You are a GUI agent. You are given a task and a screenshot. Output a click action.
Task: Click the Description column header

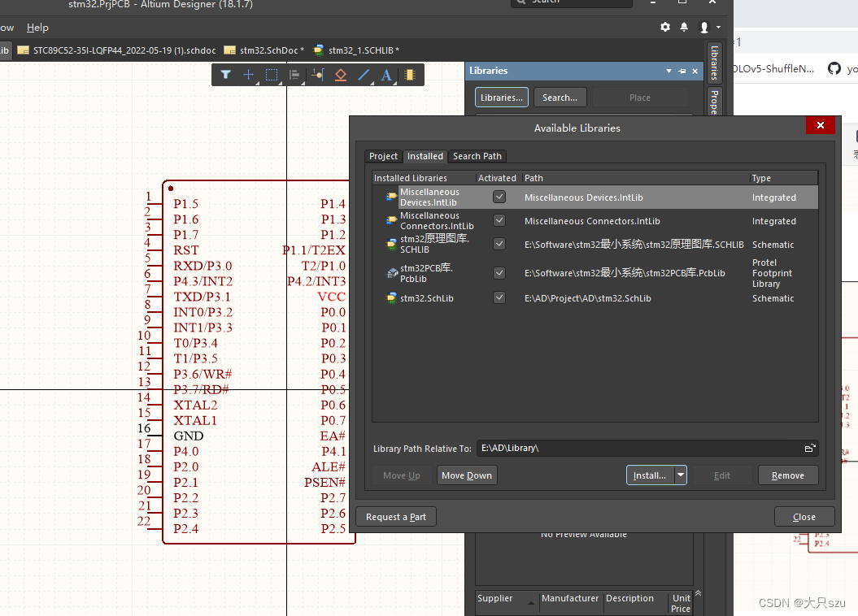pos(629,598)
